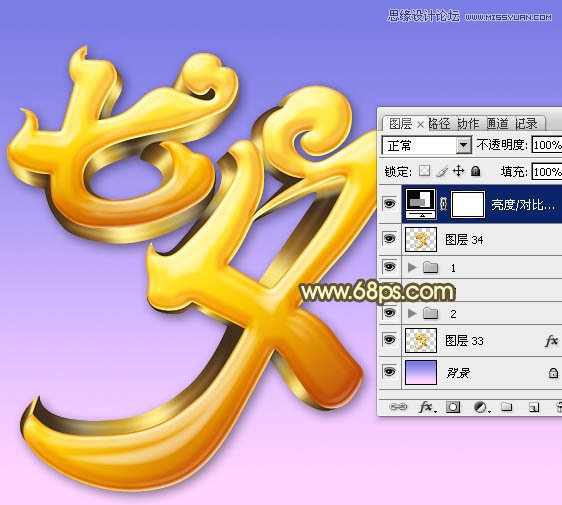Viewport: 562px width, 505px height.
Task: Select the 图层 33 thumbnail
Action: pos(421,340)
